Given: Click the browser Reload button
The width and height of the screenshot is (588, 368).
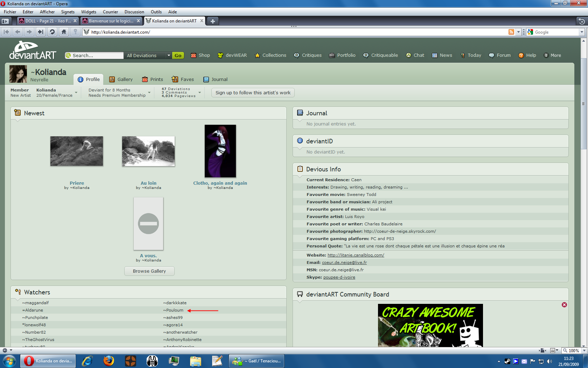Looking at the screenshot, I should [52, 32].
